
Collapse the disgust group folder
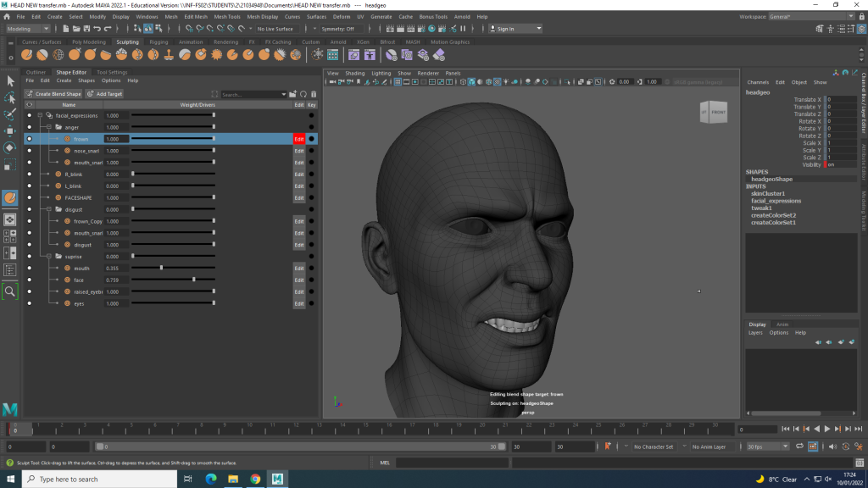tap(48, 209)
